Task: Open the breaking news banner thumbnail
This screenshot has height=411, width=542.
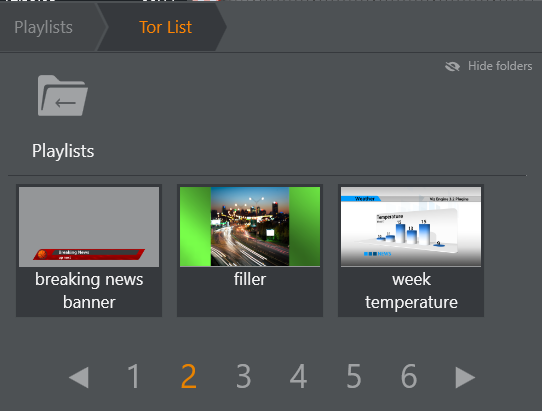Action: pos(89,227)
